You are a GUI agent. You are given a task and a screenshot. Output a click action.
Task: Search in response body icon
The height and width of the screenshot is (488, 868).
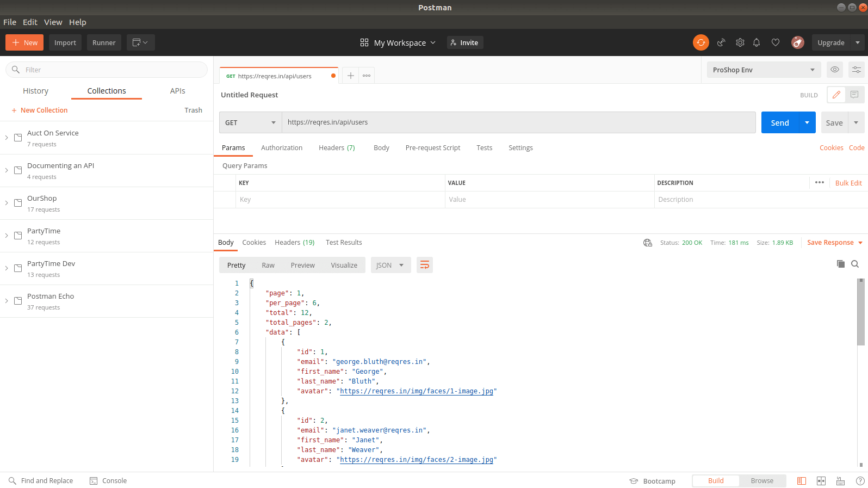855,264
